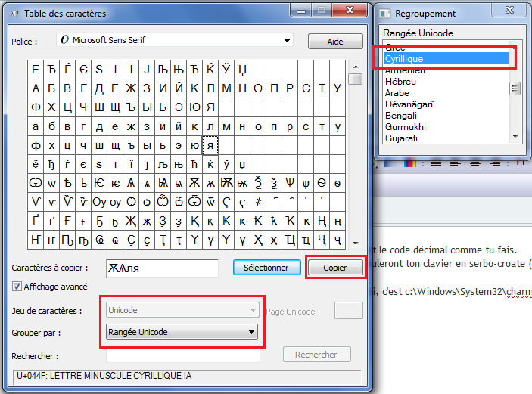Pick the Cyrillic capital letter Ю cell

pyautogui.click(x=194, y=107)
